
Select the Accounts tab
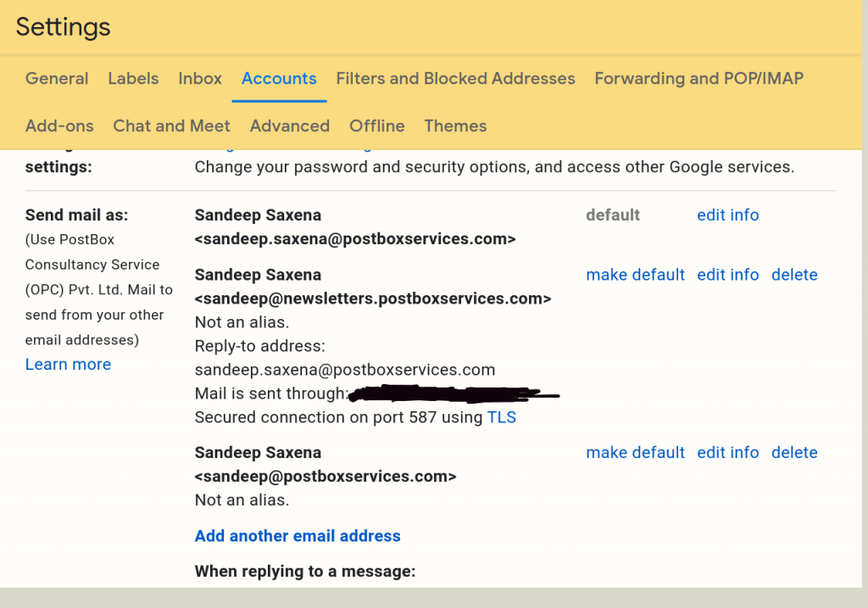279,79
